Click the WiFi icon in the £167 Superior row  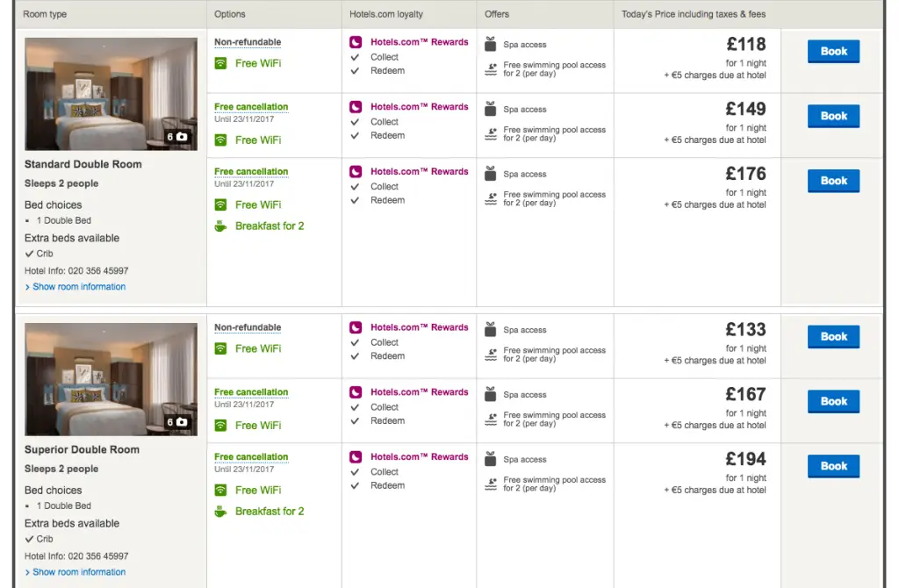click(221, 426)
